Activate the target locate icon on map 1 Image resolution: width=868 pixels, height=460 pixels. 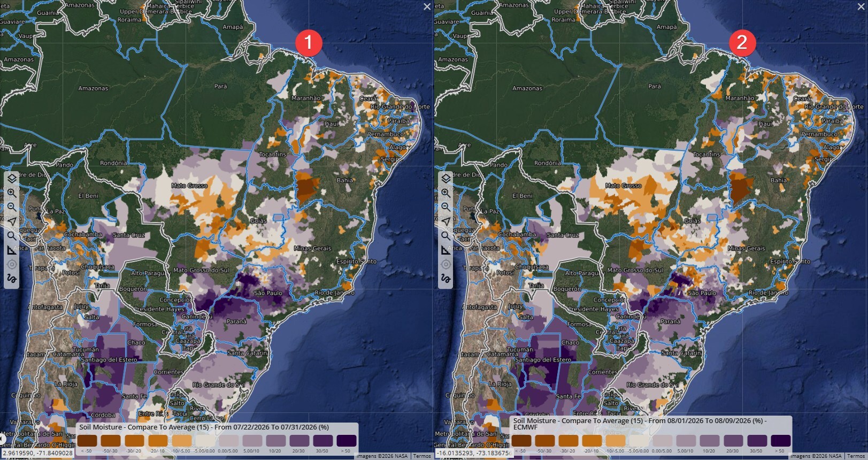12,264
